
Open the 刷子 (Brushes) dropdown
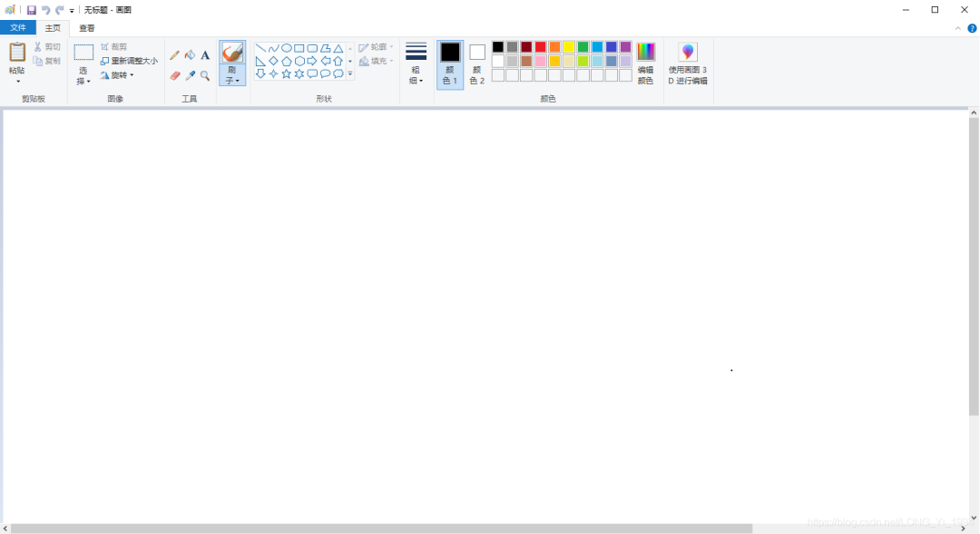pyautogui.click(x=232, y=79)
